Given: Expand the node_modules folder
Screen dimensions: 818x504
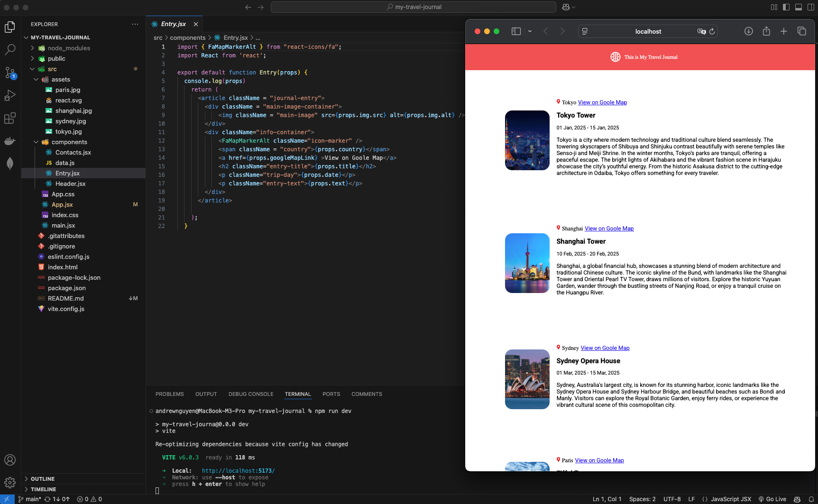Looking at the screenshot, I should [x=69, y=48].
